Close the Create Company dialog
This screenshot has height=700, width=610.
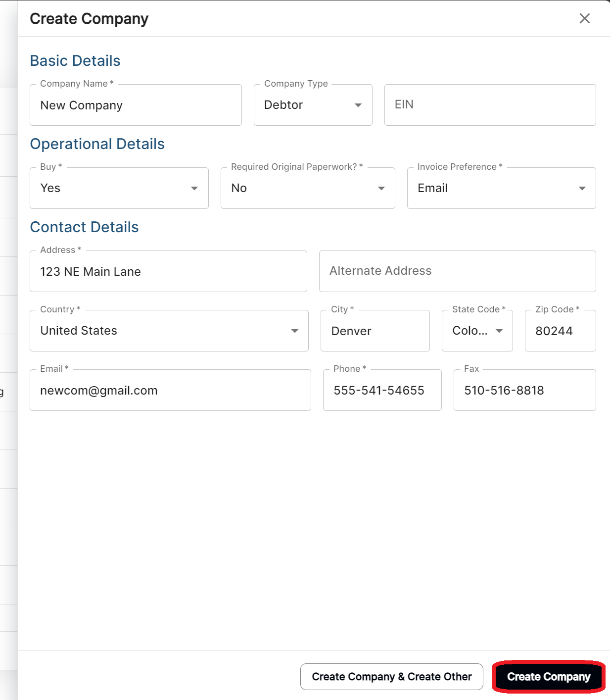[x=584, y=19]
